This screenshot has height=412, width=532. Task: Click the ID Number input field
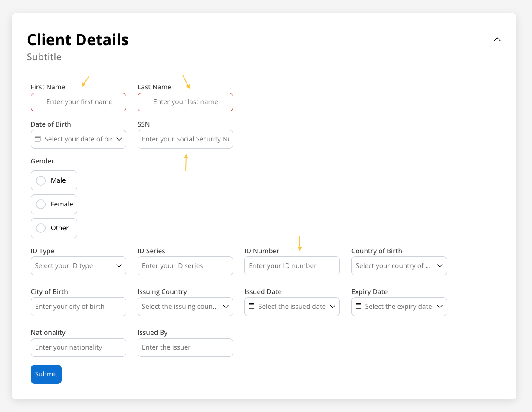point(292,266)
